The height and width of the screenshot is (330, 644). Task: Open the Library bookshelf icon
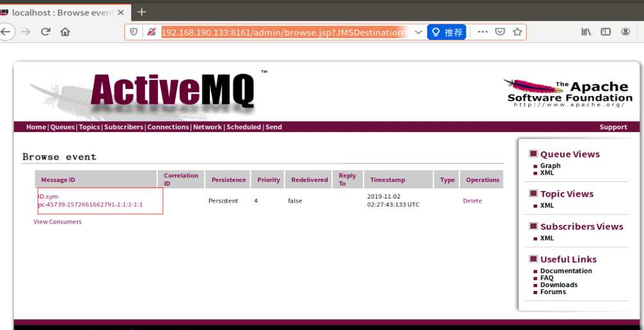[x=586, y=31]
